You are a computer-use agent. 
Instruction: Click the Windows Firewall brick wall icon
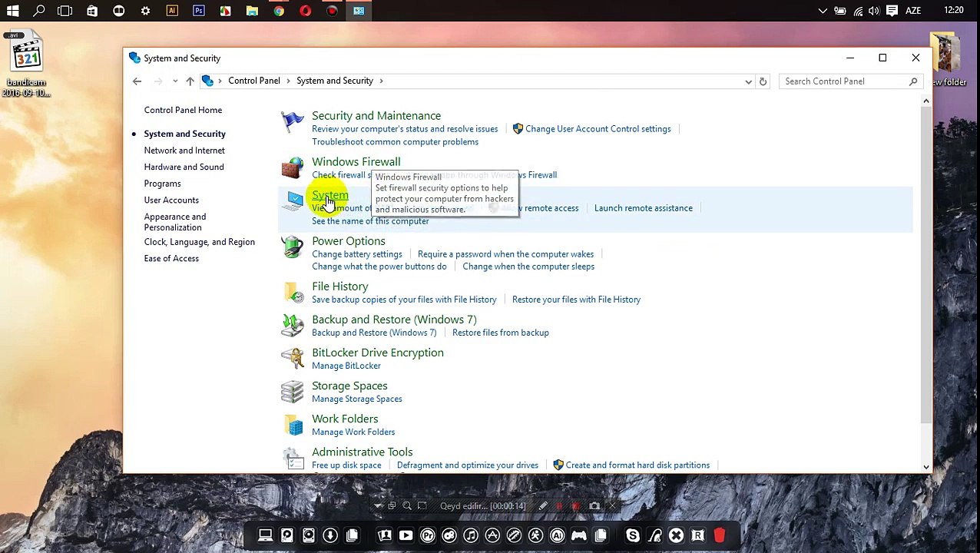[x=292, y=167]
